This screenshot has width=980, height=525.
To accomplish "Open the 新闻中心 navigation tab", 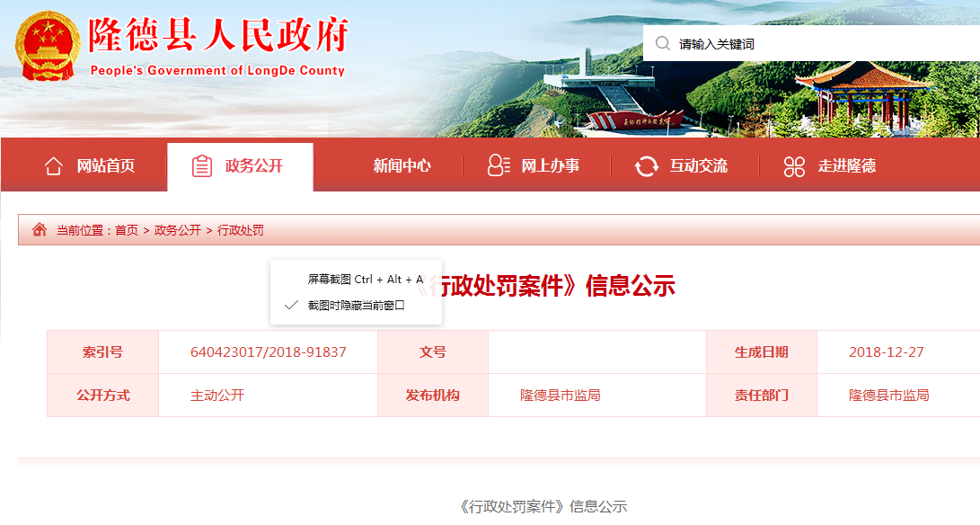I will coord(402,165).
